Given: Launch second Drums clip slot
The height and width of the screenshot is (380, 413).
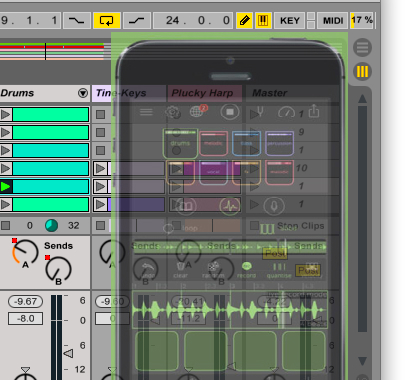Looking at the screenshot, I should (x=6, y=132).
